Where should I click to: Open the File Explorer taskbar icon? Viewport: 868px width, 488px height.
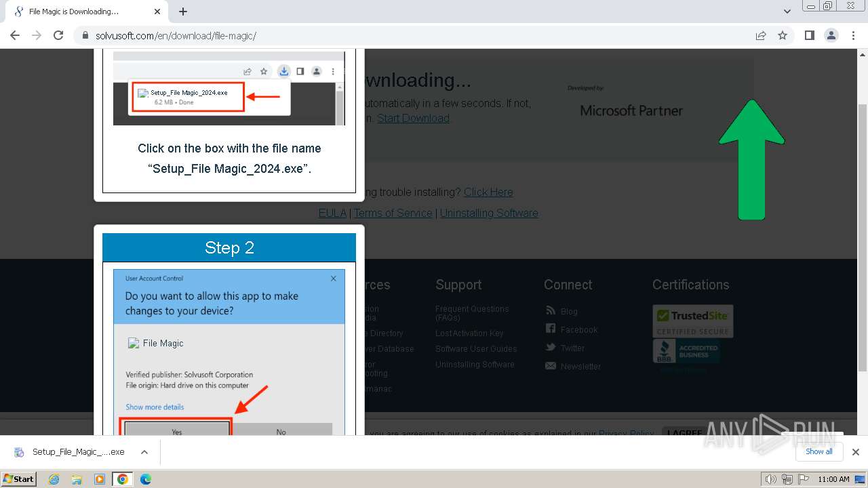click(77, 479)
